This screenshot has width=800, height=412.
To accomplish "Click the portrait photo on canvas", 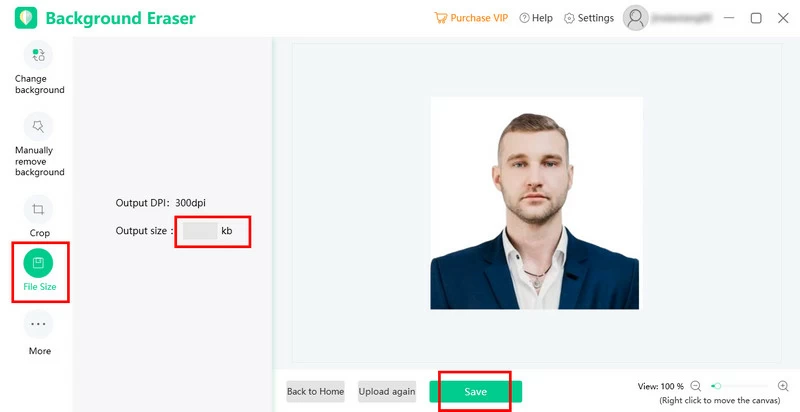I will (535, 203).
